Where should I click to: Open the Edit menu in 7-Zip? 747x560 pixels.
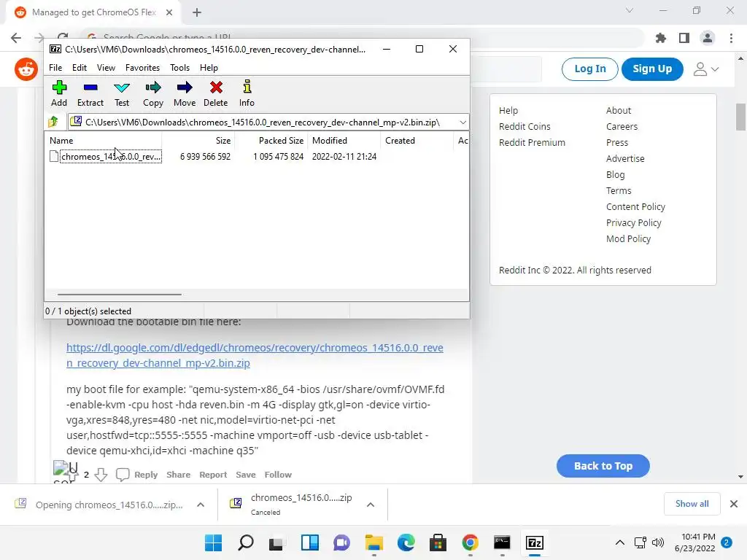click(79, 68)
